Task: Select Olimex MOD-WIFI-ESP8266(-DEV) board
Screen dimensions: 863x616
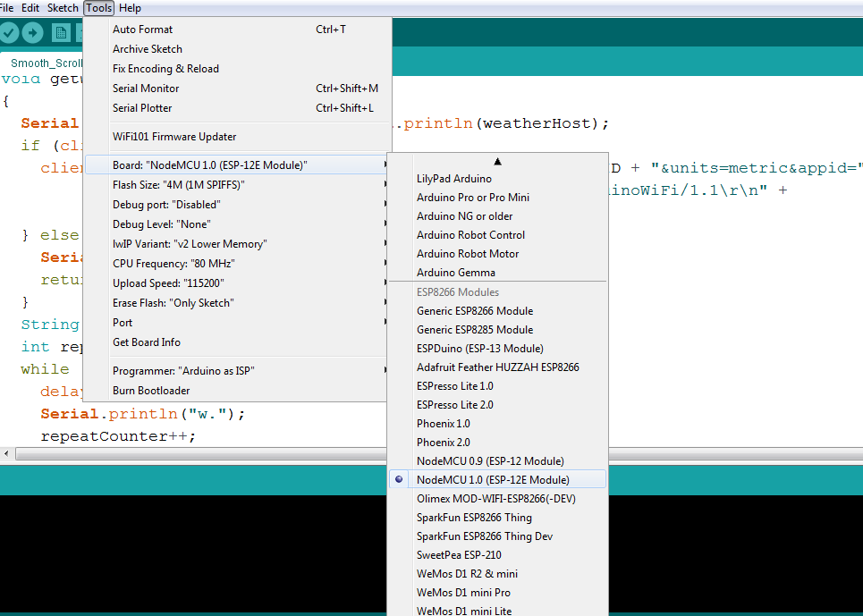Action: [497, 498]
